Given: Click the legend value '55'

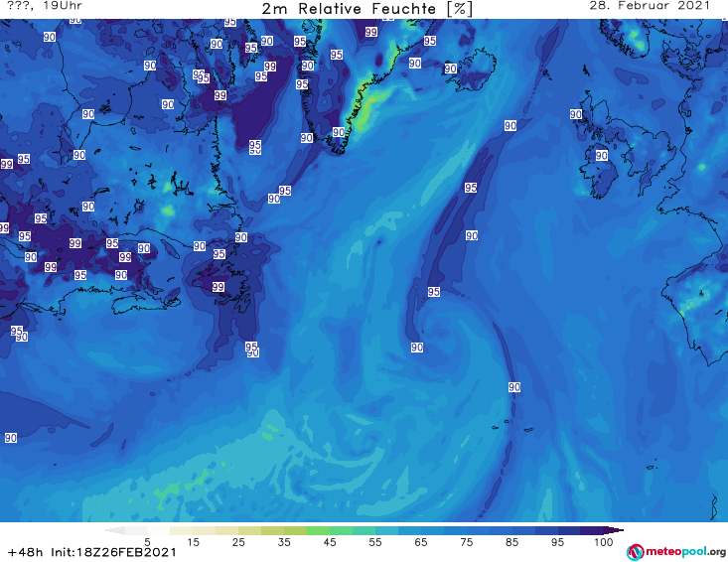Looking at the screenshot, I should 375,542.
